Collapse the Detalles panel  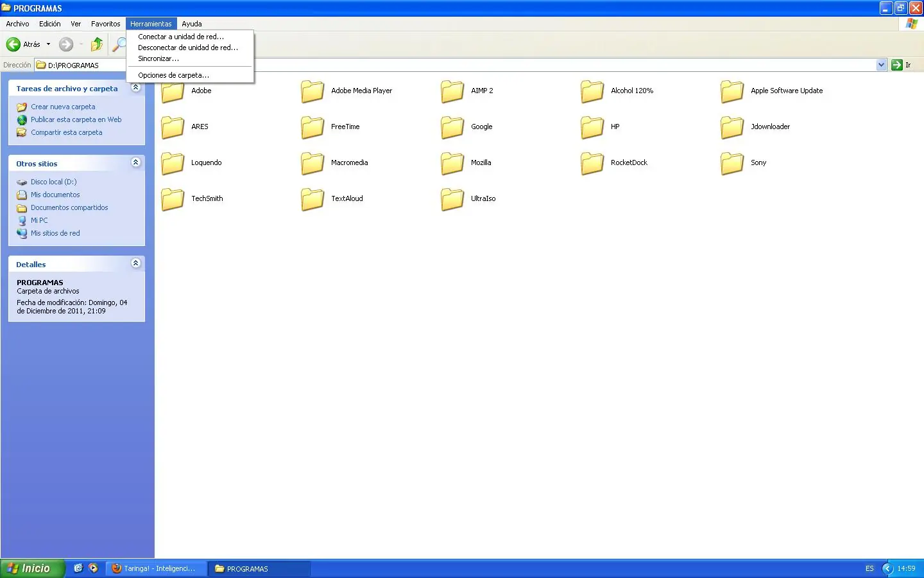pyautogui.click(x=135, y=263)
